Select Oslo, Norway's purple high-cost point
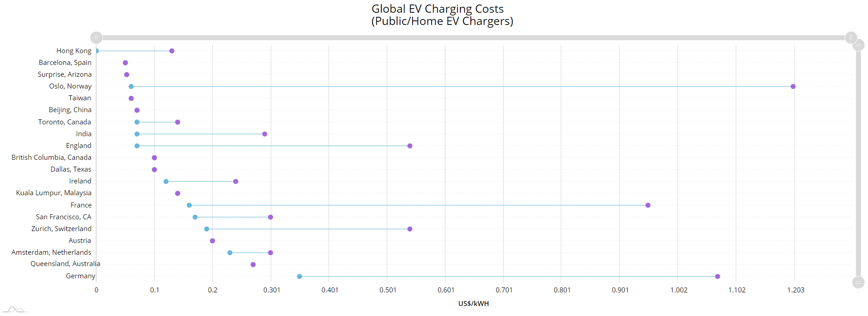The image size is (868, 316). click(793, 86)
